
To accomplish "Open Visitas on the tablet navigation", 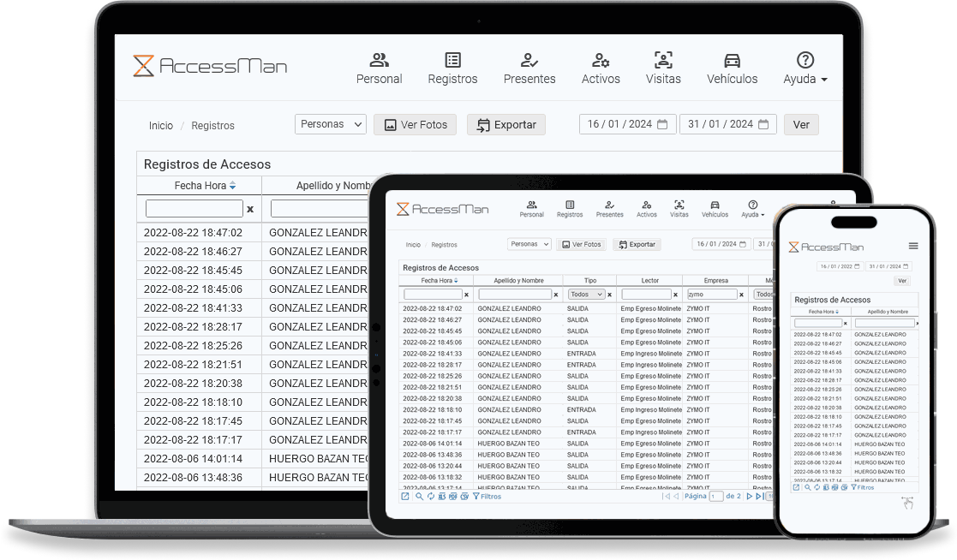I will (679, 209).
